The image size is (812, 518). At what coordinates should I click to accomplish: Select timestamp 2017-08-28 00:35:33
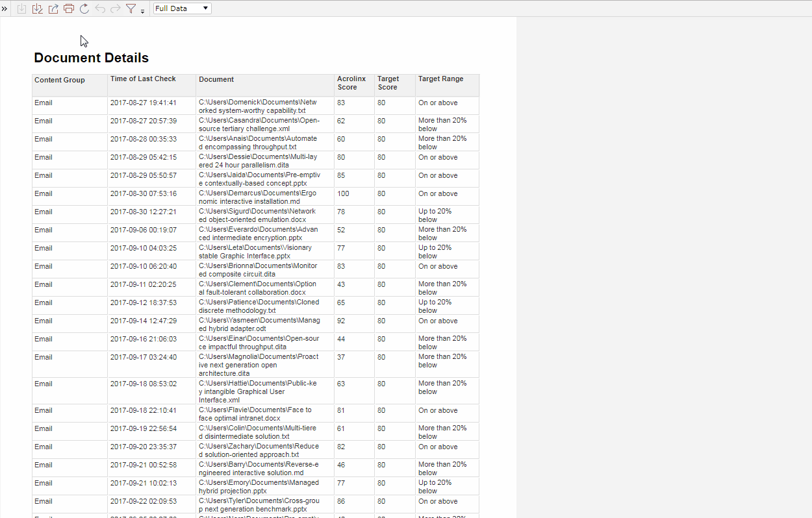pos(143,139)
